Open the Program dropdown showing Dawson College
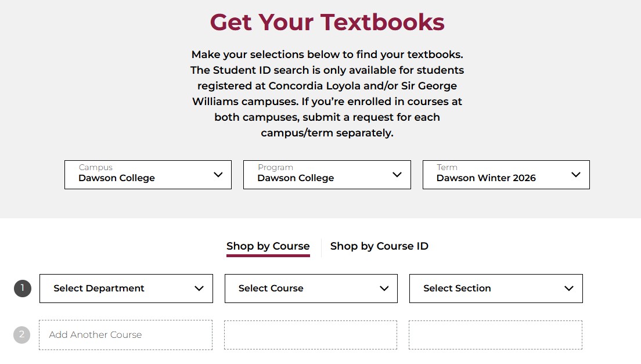Screen dimensions: 641x364 [x=318, y=175]
